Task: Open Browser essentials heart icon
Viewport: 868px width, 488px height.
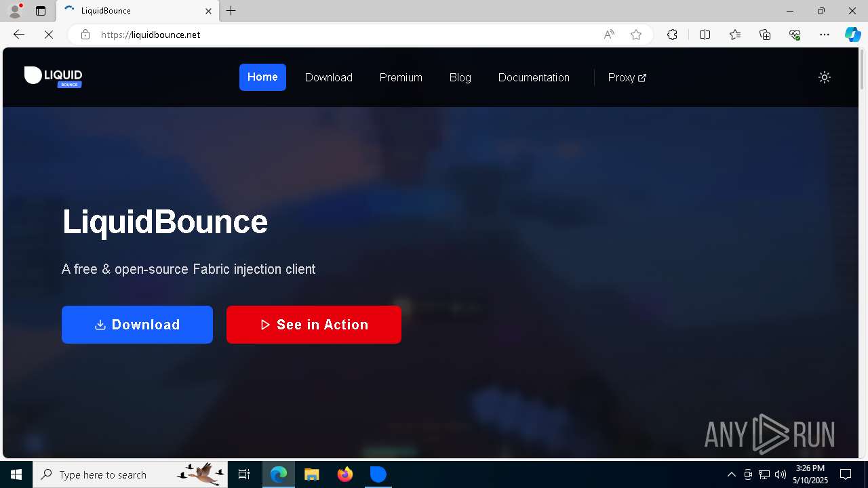Action: click(795, 35)
